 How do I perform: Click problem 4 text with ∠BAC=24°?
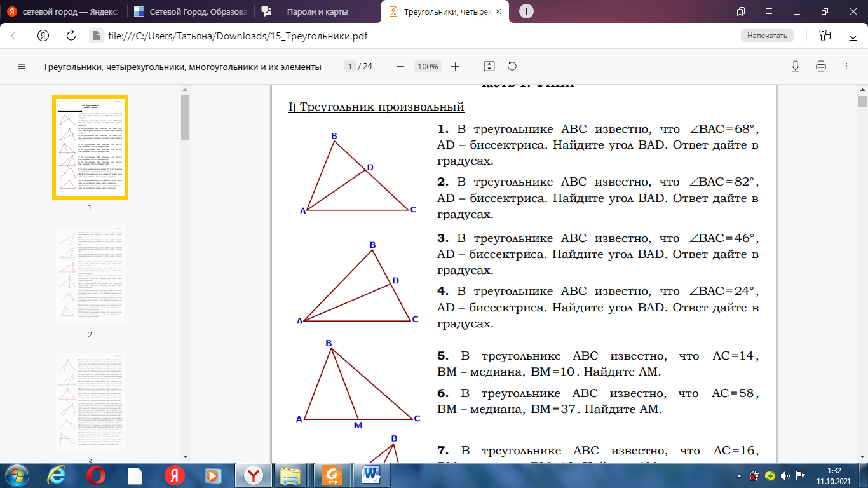click(598, 308)
